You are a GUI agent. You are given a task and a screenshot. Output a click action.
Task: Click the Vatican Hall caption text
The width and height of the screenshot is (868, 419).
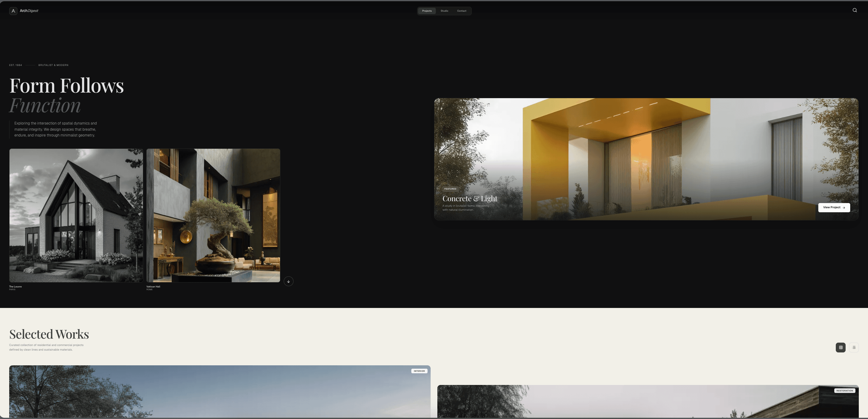point(153,286)
